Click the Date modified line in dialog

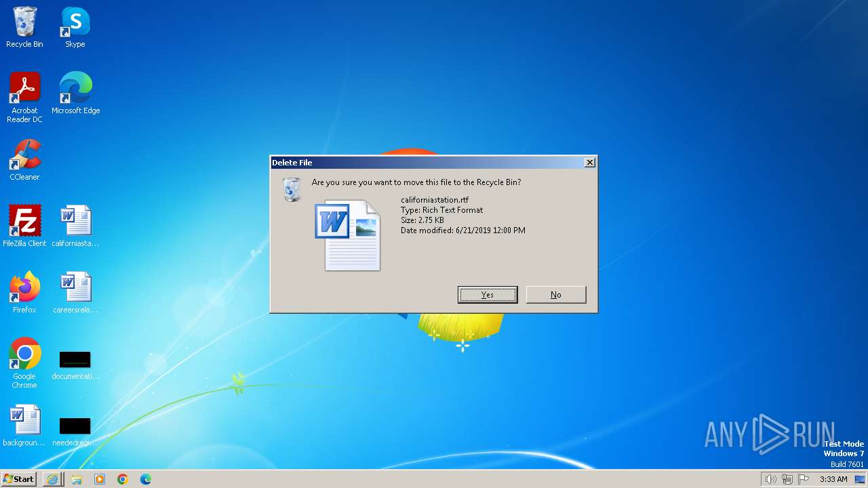tap(463, 230)
